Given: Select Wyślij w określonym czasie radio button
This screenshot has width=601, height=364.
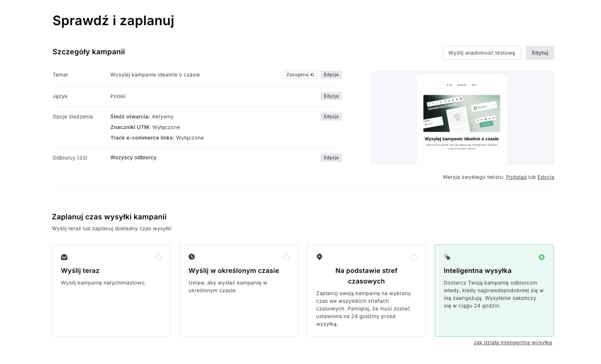Looking at the screenshot, I should (286, 257).
